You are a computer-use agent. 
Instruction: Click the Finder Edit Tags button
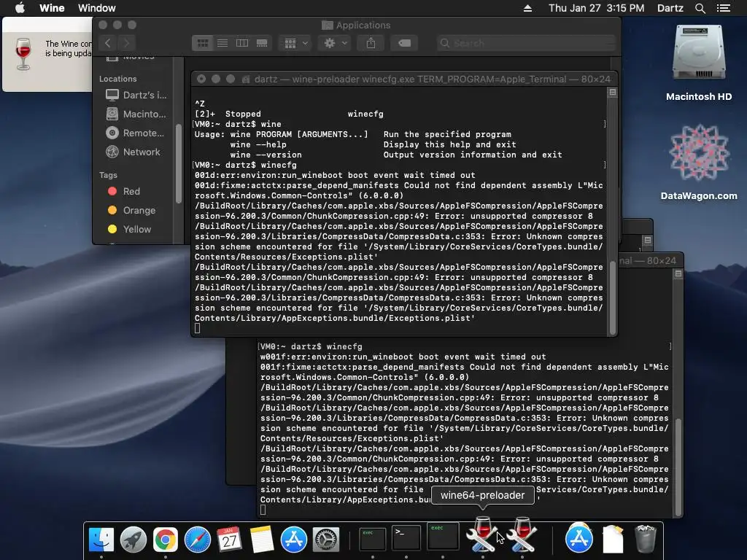point(404,43)
